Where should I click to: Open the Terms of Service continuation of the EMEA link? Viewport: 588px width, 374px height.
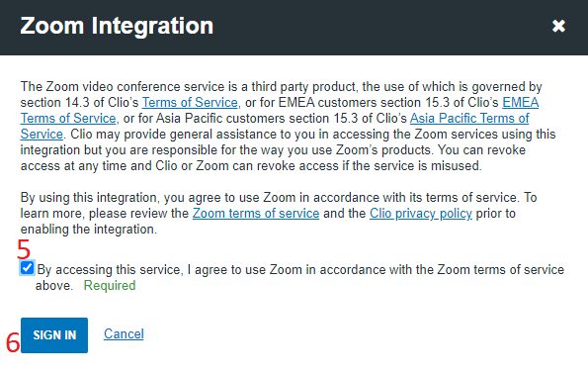(68, 119)
